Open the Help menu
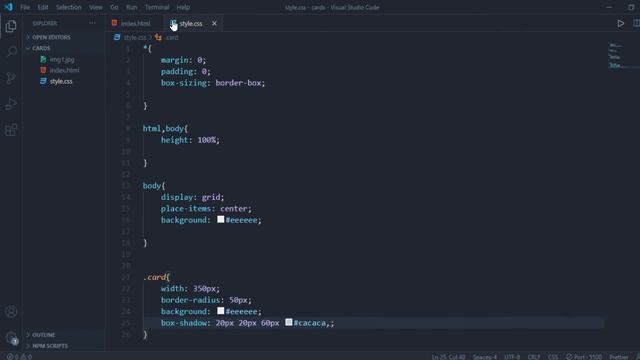Image resolution: width=640 pixels, height=360 pixels. (x=183, y=7)
